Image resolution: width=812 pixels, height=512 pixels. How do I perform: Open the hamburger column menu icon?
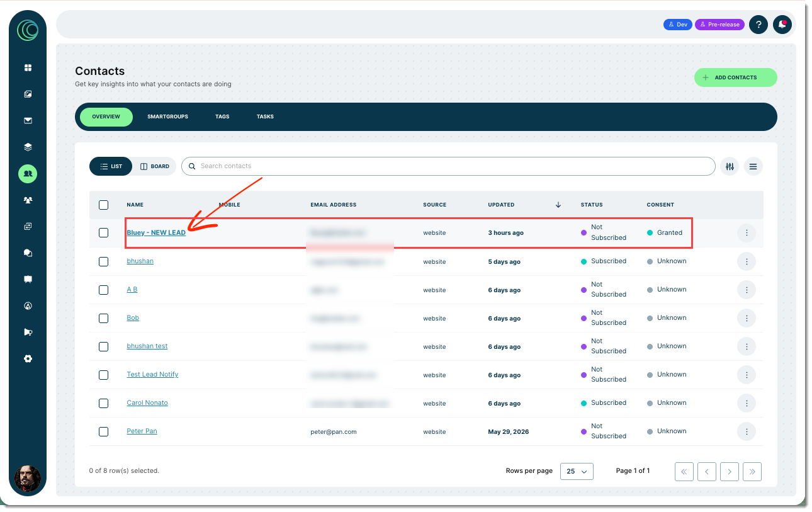click(753, 166)
